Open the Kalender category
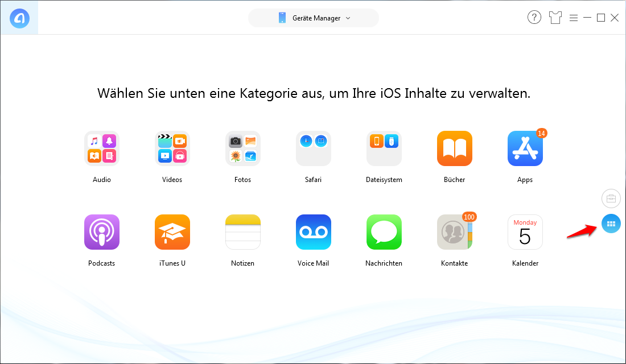The image size is (626, 364). (525, 232)
